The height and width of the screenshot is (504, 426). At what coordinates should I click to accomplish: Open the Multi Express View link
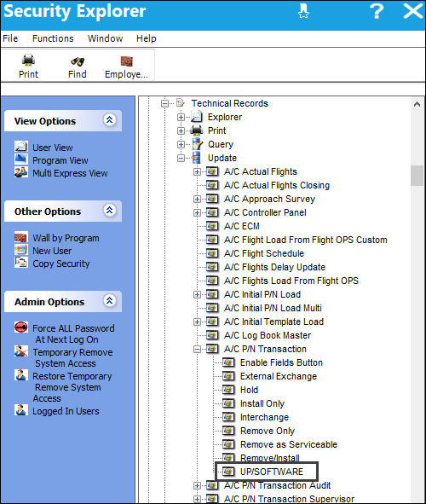(70, 173)
